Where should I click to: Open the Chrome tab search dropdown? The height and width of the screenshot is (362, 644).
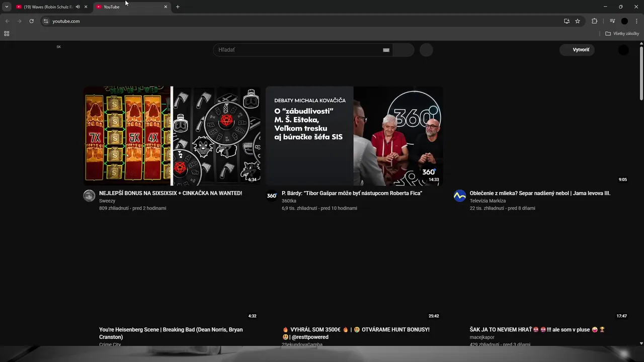[x=7, y=7]
